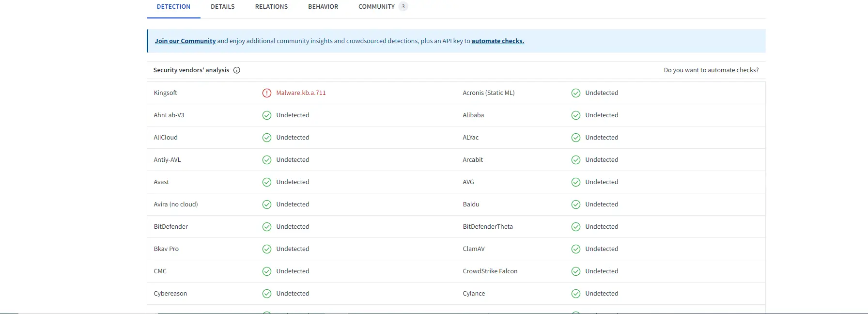The image size is (868, 314).
Task: Select the Arcabit vendor name
Action: click(473, 160)
